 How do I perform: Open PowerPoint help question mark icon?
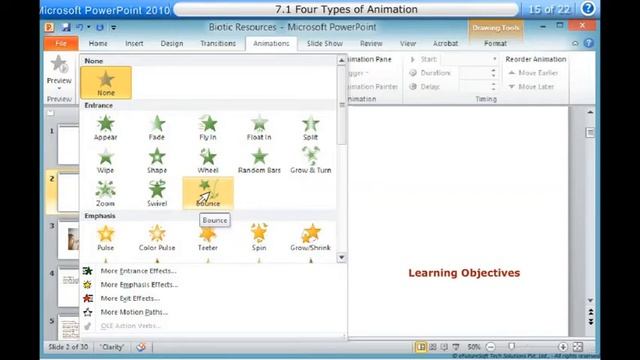click(x=589, y=43)
